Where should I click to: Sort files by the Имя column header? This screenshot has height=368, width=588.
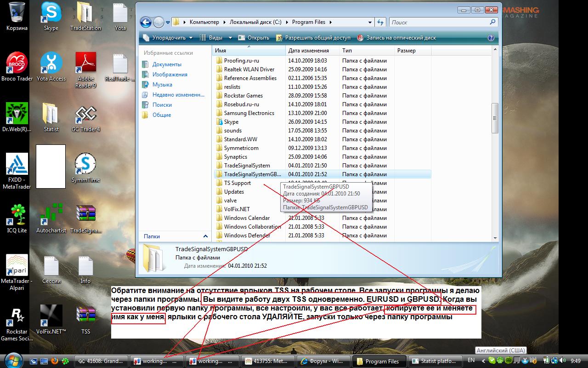pyautogui.click(x=249, y=51)
